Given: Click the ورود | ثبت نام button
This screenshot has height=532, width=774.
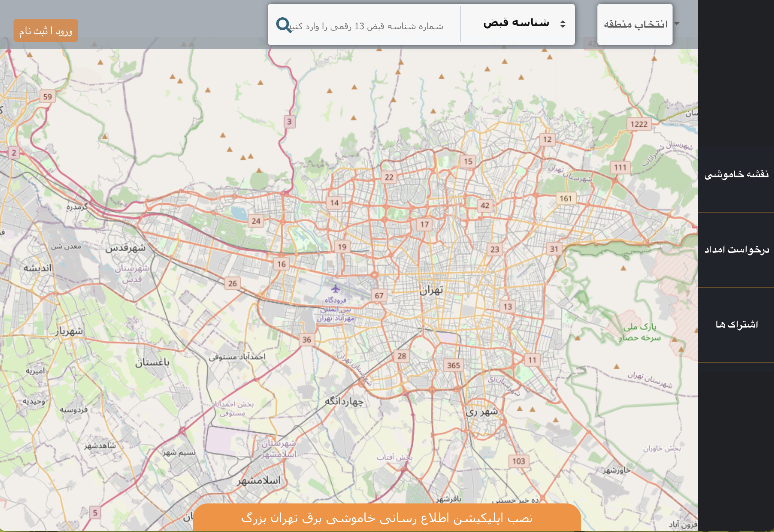Looking at the screenshot, I should tap(46, 30).
